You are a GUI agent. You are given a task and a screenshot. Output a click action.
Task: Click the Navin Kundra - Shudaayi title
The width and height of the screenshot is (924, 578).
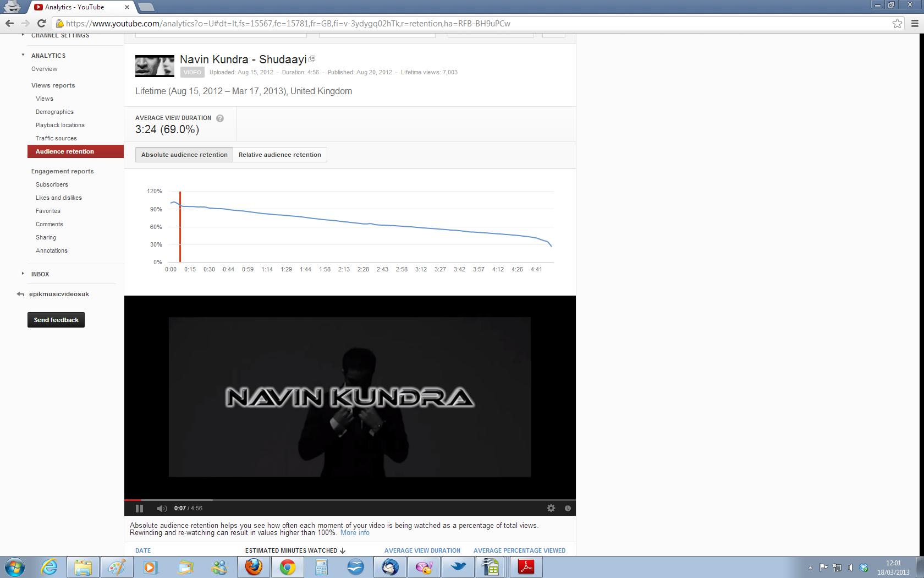243,59
